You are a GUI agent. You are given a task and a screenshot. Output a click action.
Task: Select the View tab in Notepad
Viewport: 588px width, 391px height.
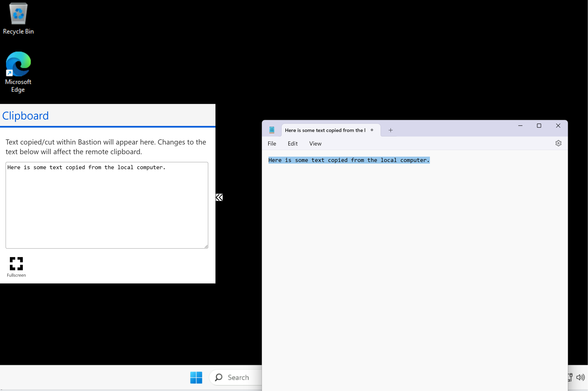(x=315, y=143)
